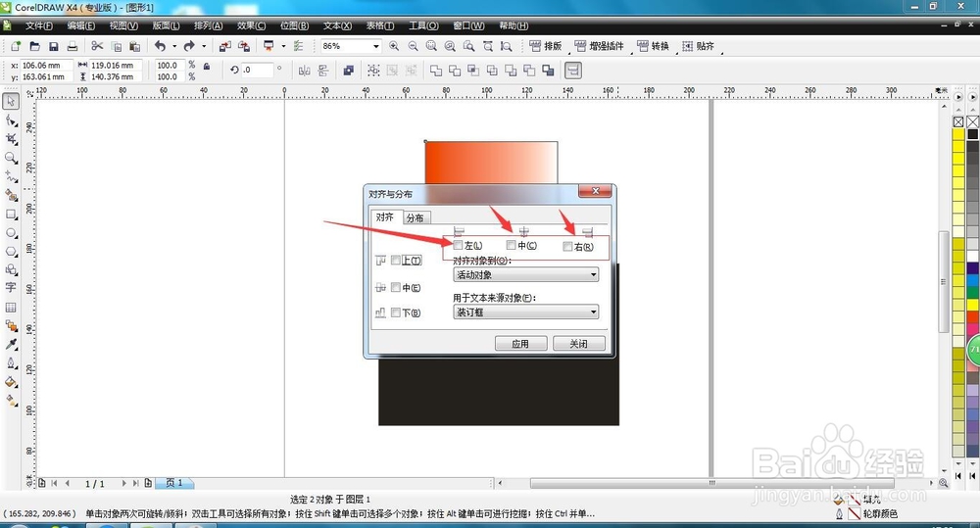Click the 应用 button
The image size is (980, 528).
[520, 344]
